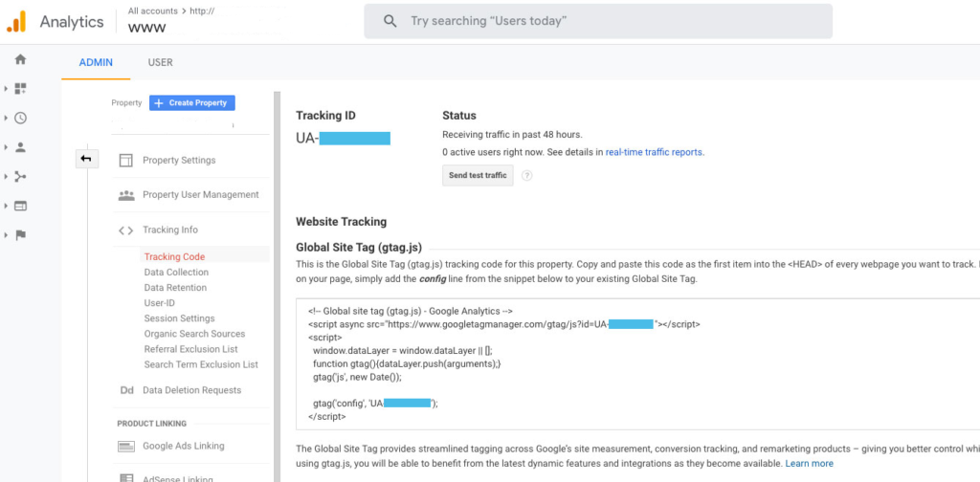Open Data Deletion Requests
This screenshot has height=482, width=980.
[x=190, y=390]
